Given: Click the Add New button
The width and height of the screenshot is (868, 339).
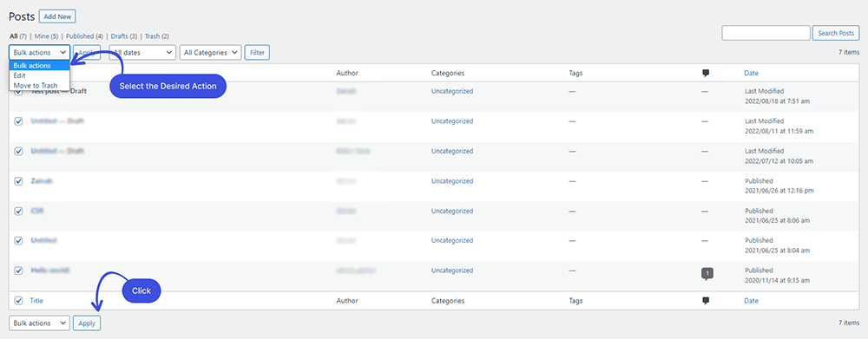Looking at the screenshot, I should coord(57,16).
